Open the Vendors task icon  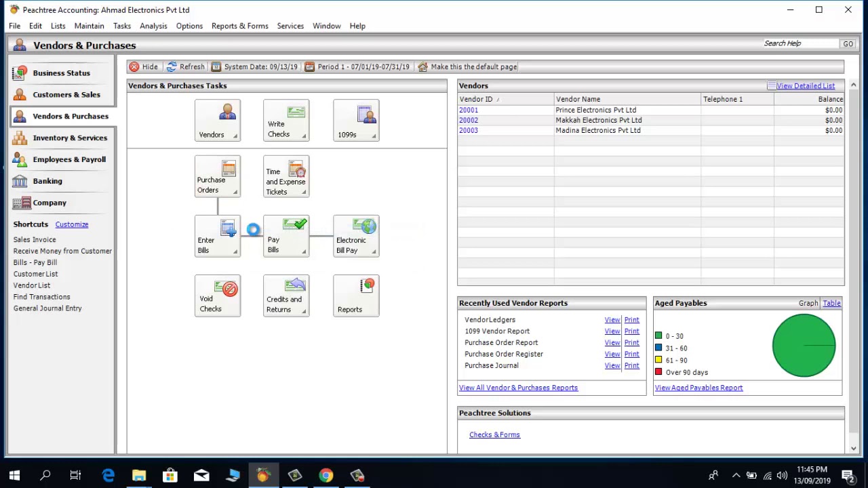(217, 120)
